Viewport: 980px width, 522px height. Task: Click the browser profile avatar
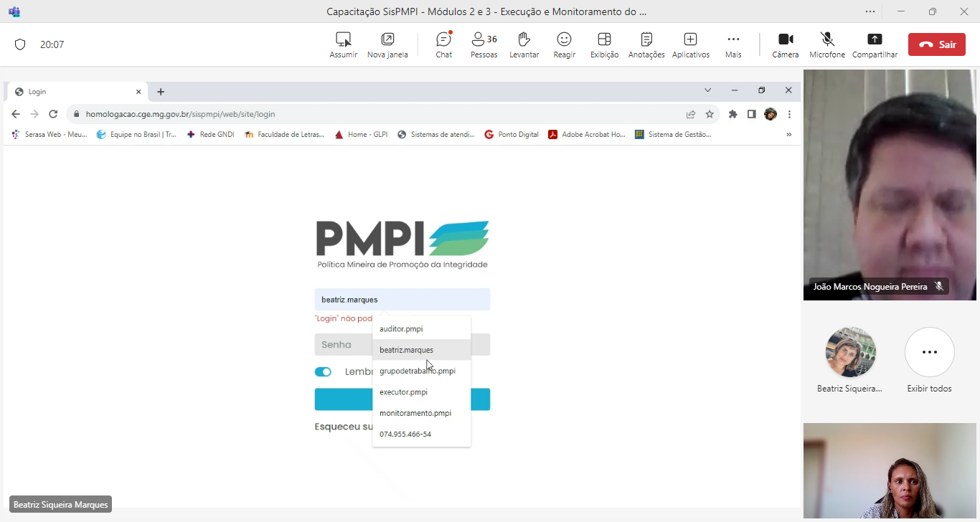(x=771, y=114)
